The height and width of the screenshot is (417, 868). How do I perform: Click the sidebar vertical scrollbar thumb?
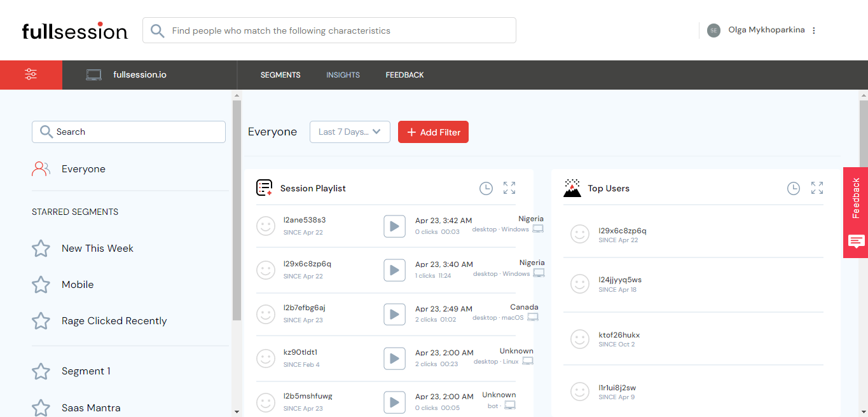coord(237,210)
